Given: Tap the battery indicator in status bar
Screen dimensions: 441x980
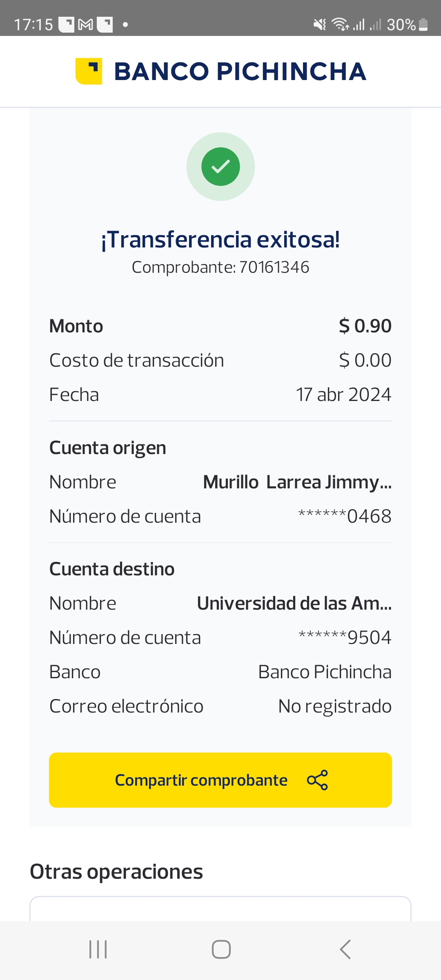Looking at the screenshot, I should pyautogui.click(x=423, y=25).
